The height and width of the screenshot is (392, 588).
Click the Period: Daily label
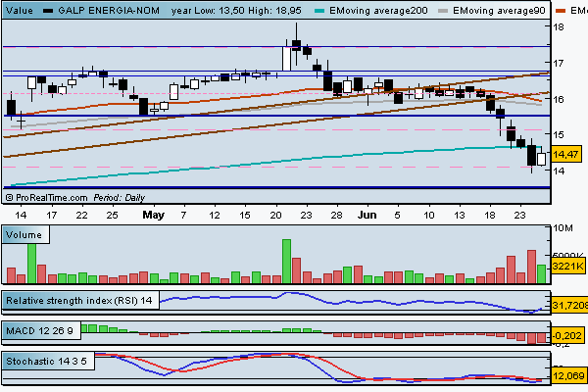119,197
